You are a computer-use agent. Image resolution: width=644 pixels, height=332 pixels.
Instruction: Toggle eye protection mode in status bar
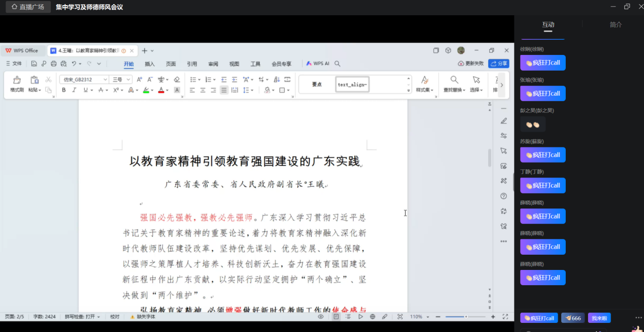320,317
